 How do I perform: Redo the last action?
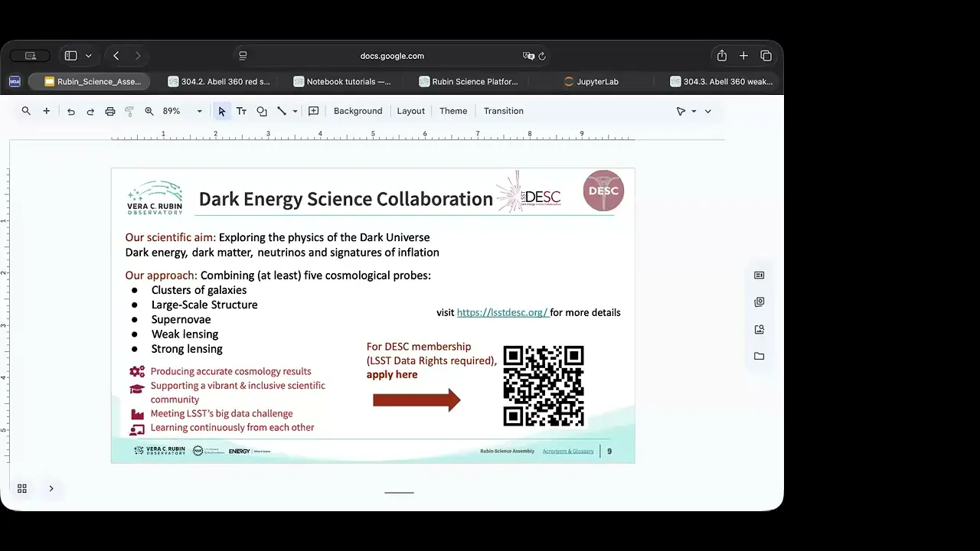[x=90, y=111]
